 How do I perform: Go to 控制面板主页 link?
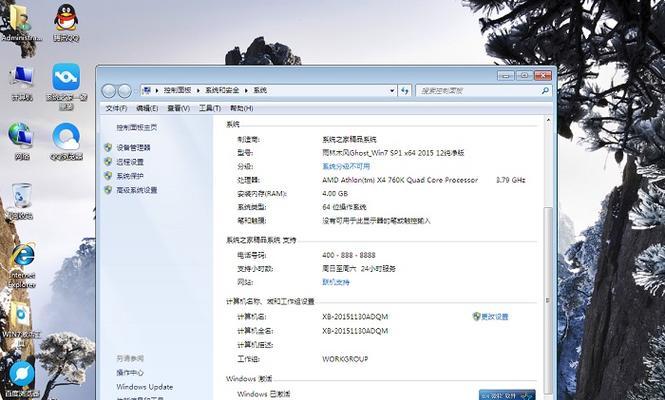(x=137, y=127)
